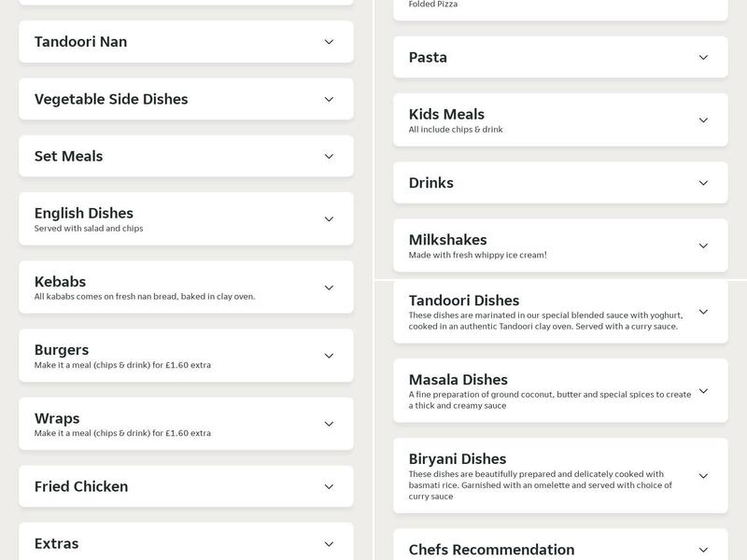
Task: Open the Fried Chicken section
Action: click(x=187, y=486)
